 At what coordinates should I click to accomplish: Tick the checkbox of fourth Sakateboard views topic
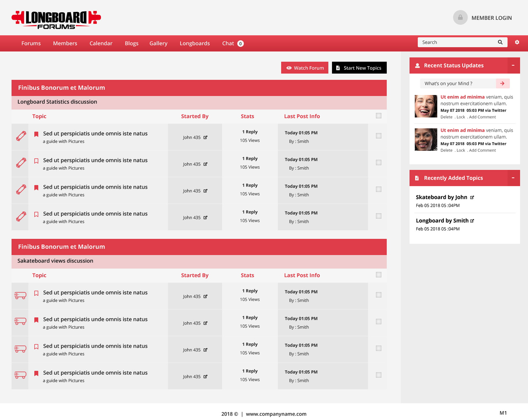(378, 375)
